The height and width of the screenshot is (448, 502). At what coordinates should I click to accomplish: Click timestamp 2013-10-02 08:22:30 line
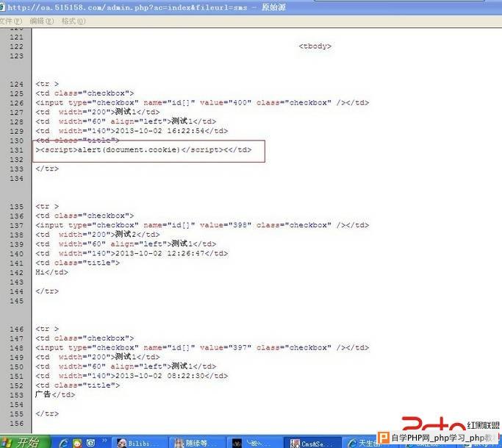coord(132,376)
